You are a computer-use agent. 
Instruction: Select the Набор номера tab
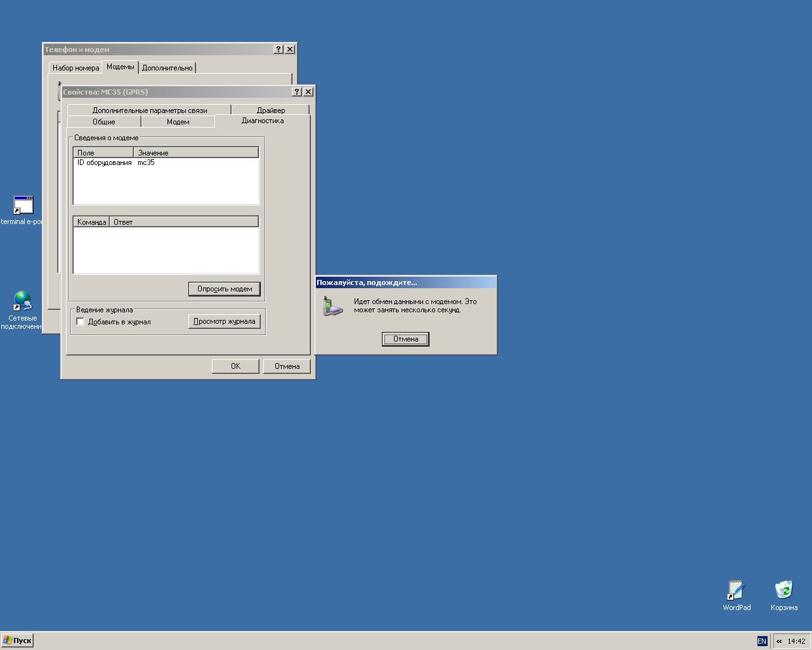(75, 68)
